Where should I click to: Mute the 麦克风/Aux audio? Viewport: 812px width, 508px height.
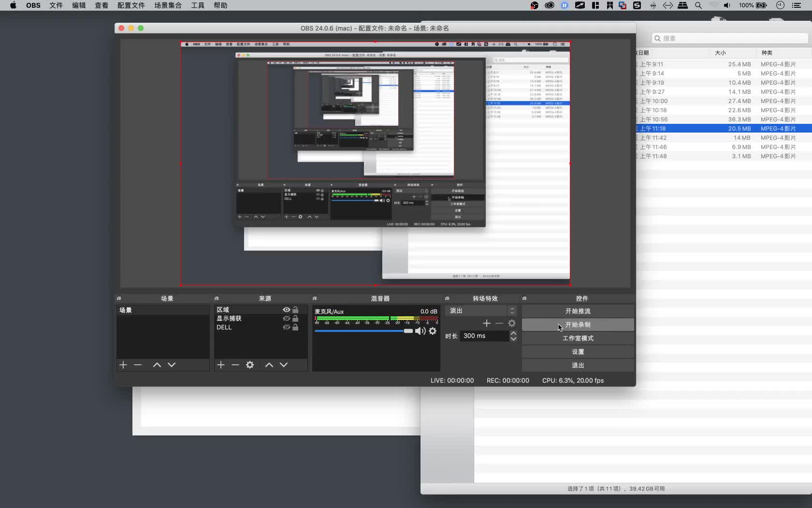coord(420,331)
